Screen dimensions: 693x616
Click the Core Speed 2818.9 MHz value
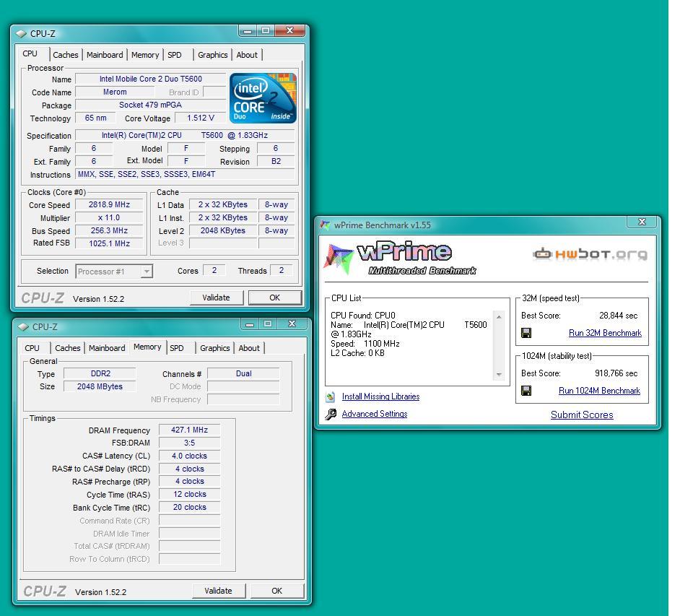[109, 205]
